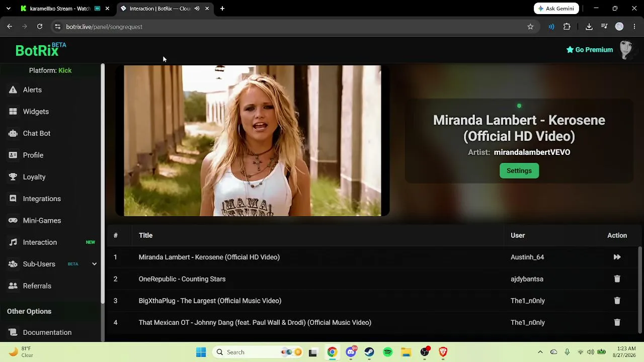
Task: Open the Windows Start menu
Action: (201, 352)
